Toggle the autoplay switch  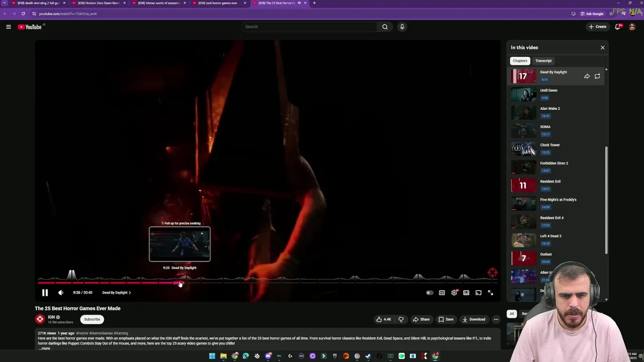coord(430,293)
